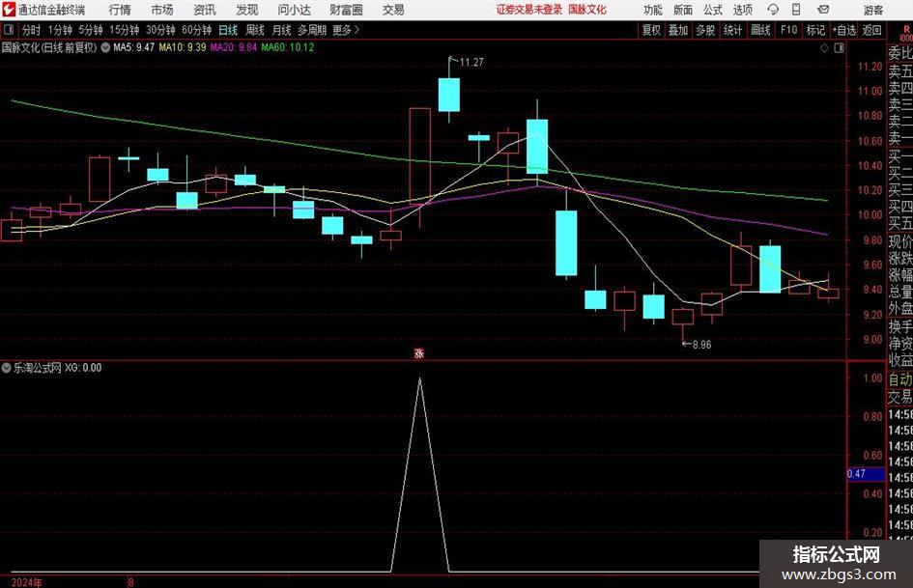This screenshot has width=913, height=588.
Task: Click the 标记 mark button
Action: [x=815, y=30]
